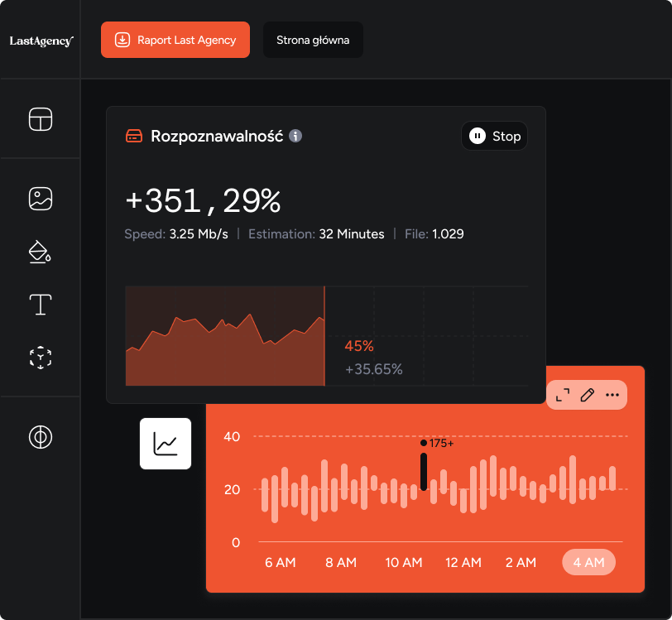Open the layout panel icon in sidebar

pos(41,119)
